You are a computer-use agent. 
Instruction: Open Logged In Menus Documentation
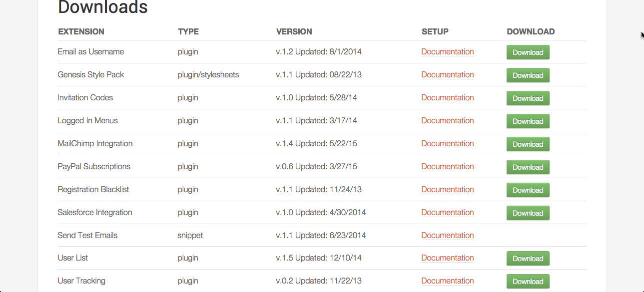click(x=447, y=121)
